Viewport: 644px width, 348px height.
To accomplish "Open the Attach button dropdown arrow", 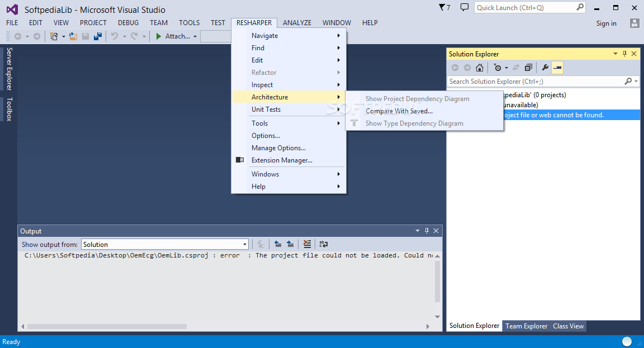I will coord(195,36).
